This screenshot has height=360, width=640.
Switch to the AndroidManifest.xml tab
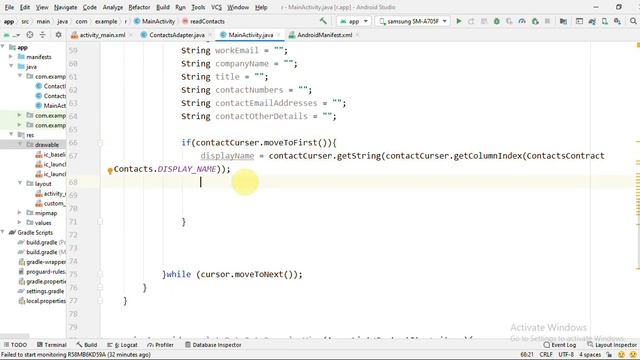[x=324, y=35]
